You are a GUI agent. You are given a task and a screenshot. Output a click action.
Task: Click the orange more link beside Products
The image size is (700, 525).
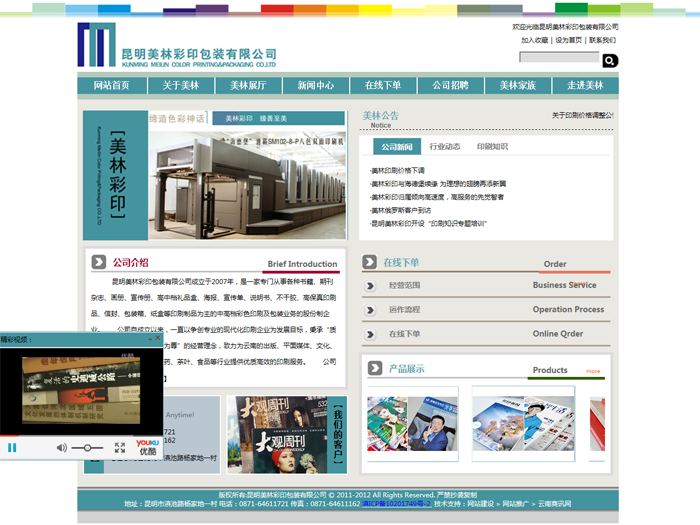pos(593,371)
